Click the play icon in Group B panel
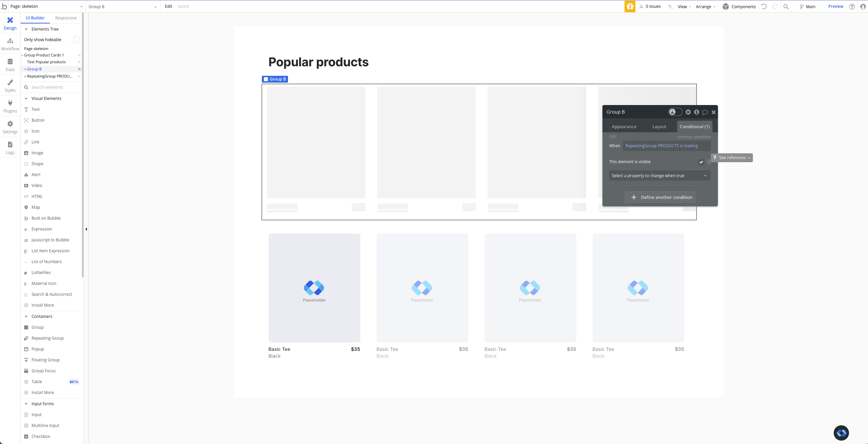Screen dimensions: 868x444 688,112
